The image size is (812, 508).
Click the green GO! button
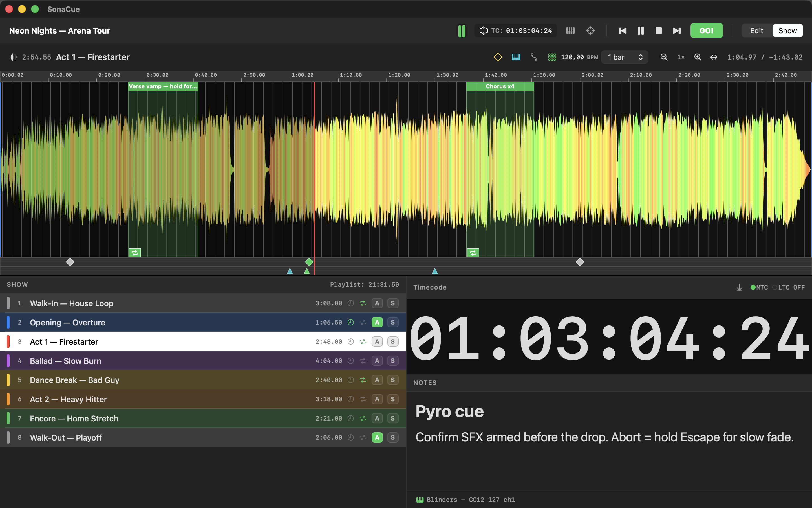tap(706, 30)
